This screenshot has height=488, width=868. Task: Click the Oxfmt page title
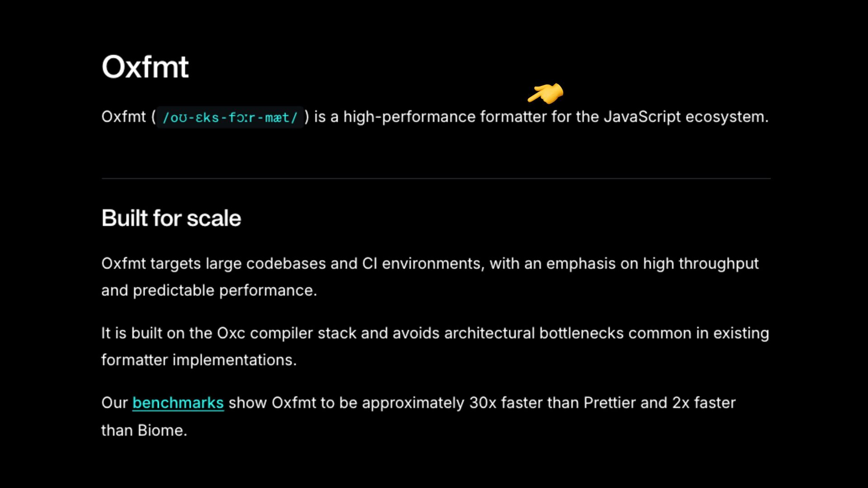(x=145, y=67)
